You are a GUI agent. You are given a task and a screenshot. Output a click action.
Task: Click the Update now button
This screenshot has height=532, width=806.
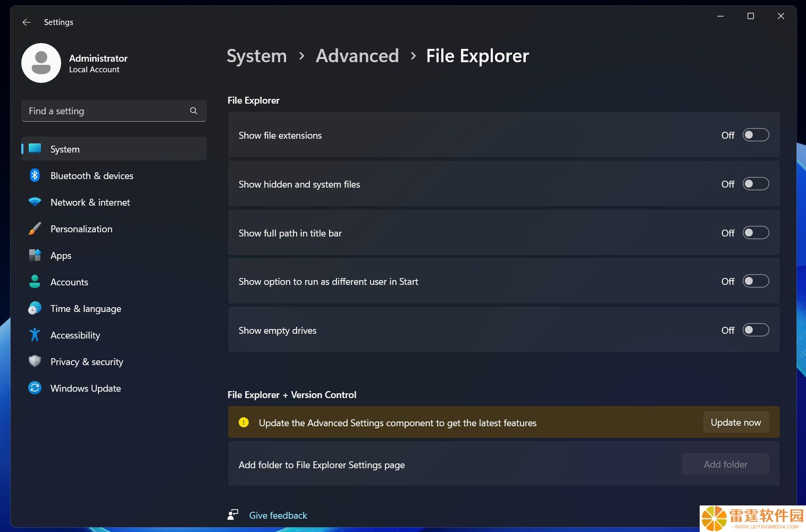pyautogui.click(x=736, y=422)
